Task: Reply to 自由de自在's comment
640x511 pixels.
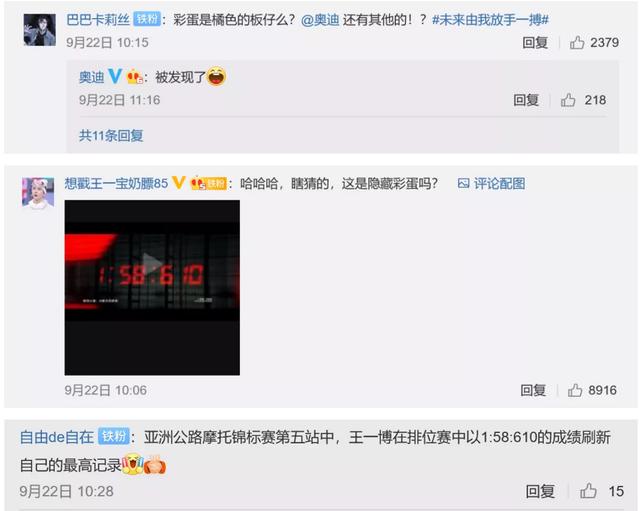Action: [x=540, y=491]
